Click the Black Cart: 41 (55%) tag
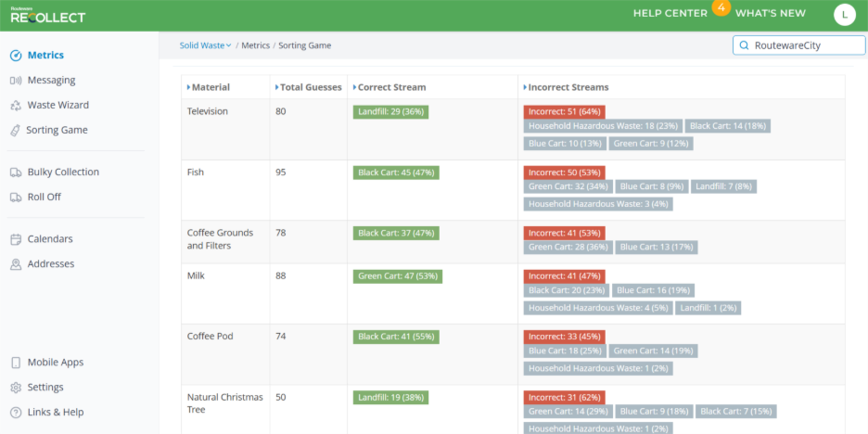Image resolution: width=868 pixels, height=434 pixels. 396,337
